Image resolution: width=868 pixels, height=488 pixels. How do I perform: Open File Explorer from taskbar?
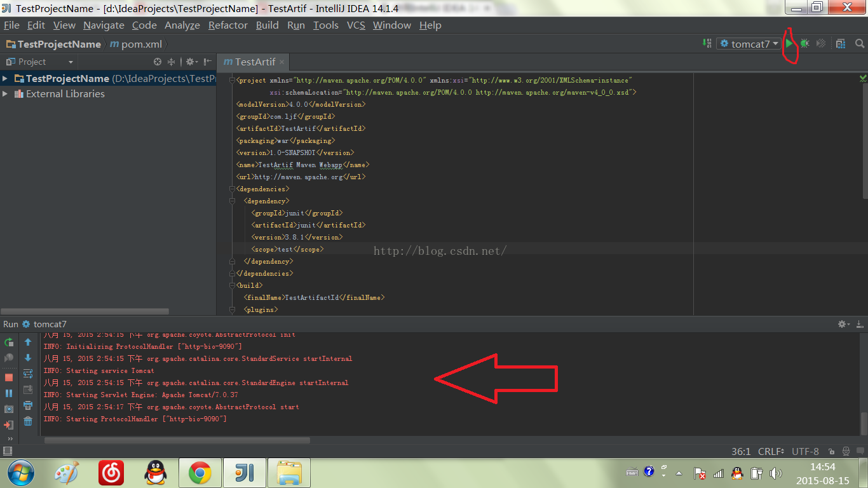(x=289, y=473)
